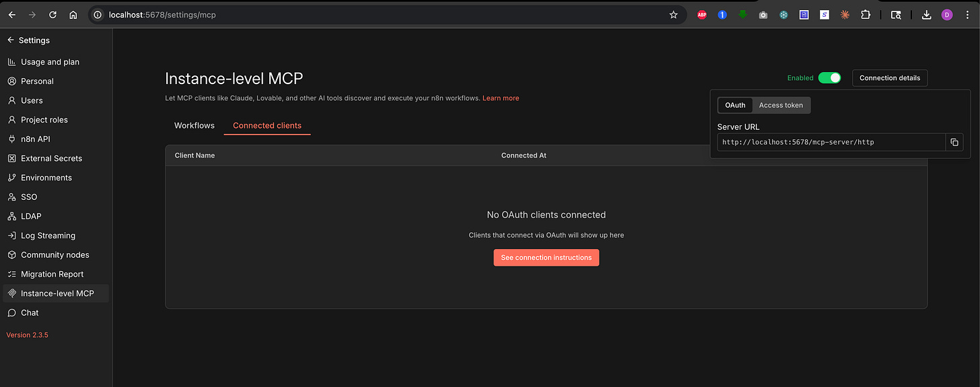Click the browser home icon
The height and width of the screenshot is (387, 980).
coord(73,15)
